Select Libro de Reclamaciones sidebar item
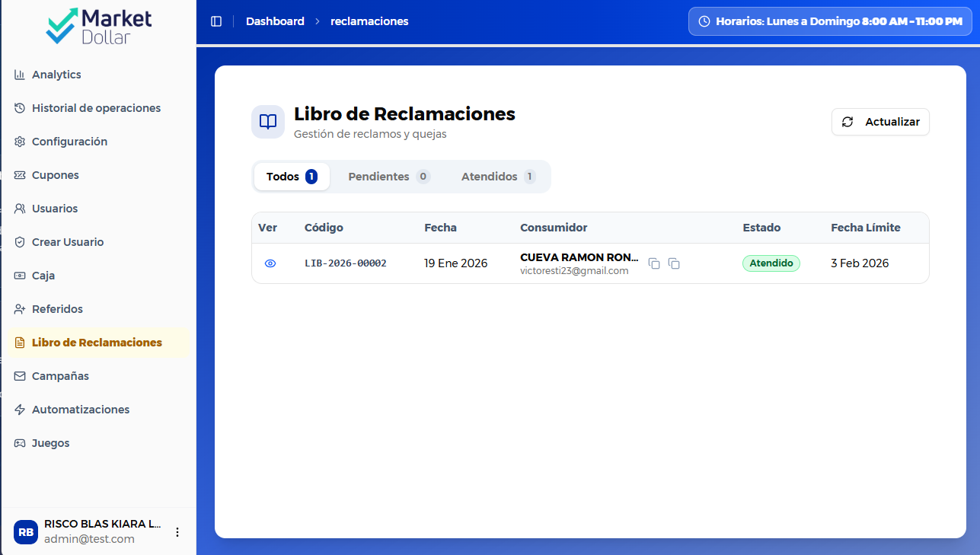The height and width of the screenshot is (555, 980). [98, 343]
